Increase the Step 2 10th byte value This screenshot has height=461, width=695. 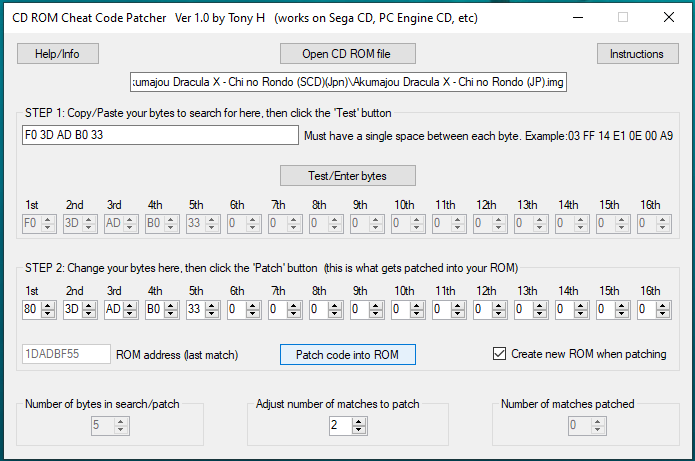click(x=417, y=306)
